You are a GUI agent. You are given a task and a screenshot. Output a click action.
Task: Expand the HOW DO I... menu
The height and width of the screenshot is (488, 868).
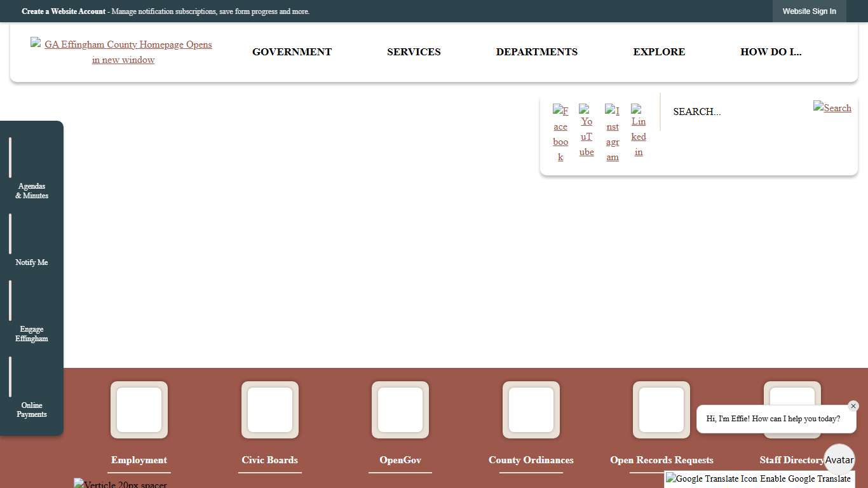[771, 52]
